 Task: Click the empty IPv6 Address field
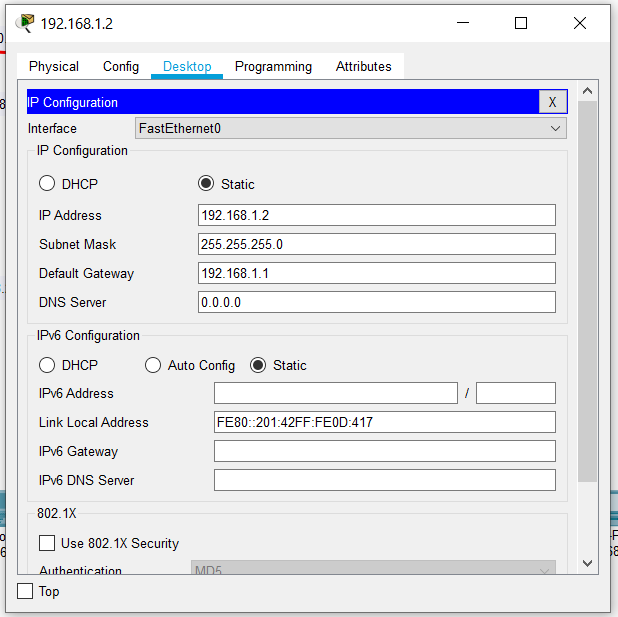coord(336,393)
